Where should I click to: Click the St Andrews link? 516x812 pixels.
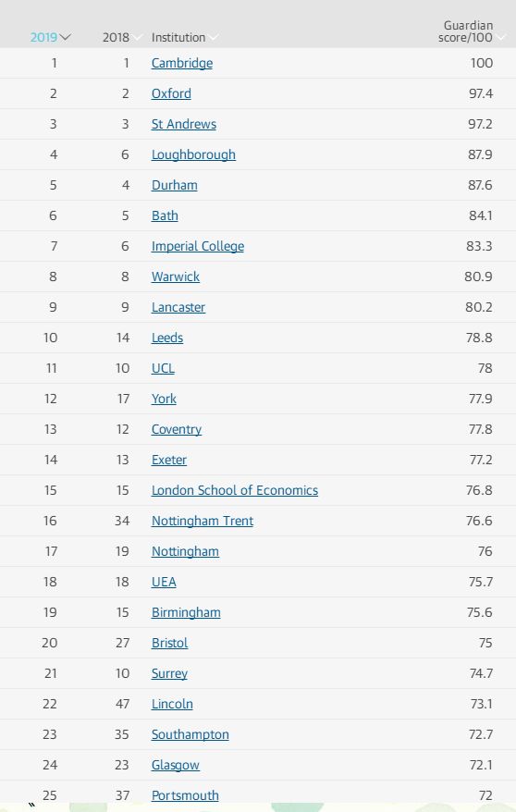click(183, 124)
